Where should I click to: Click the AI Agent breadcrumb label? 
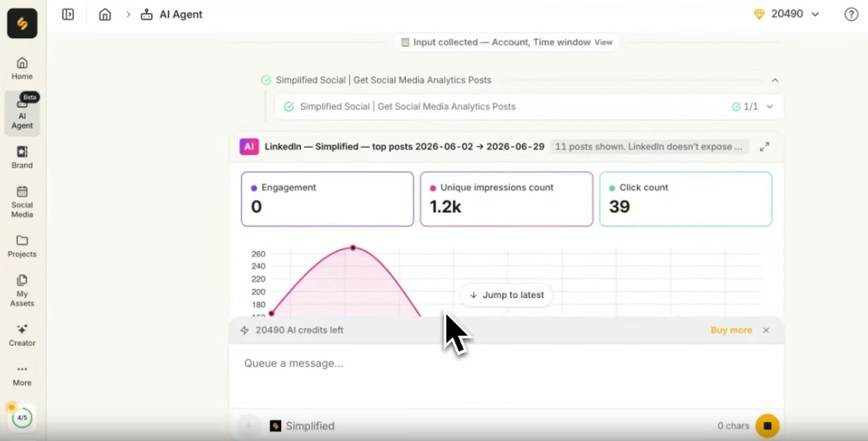coord(181,15)
